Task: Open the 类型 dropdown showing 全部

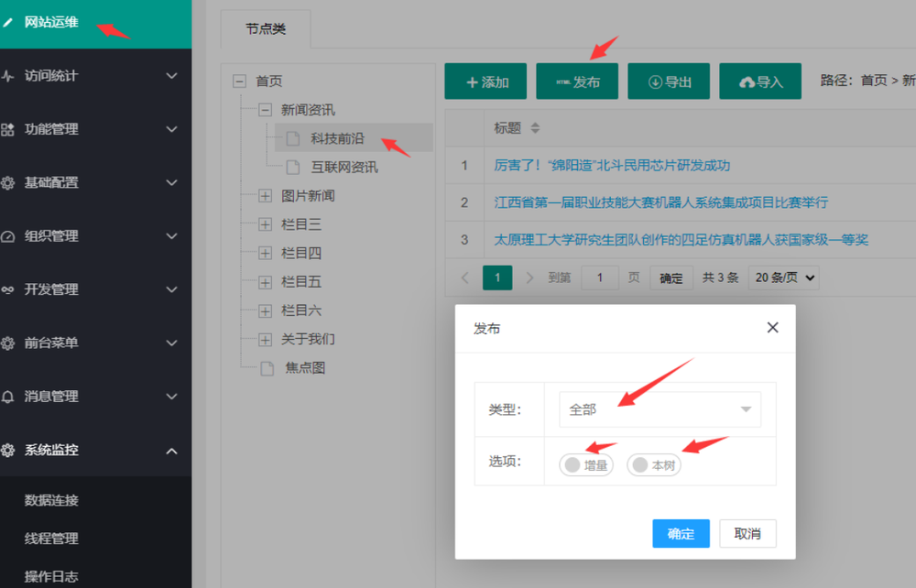Action: [660, 409]
